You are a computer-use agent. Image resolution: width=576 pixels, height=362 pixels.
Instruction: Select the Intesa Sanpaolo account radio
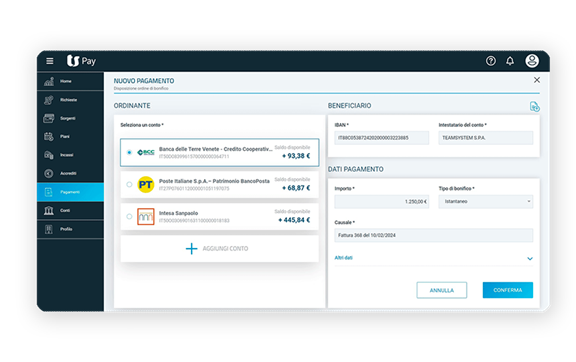click(129, 216)
